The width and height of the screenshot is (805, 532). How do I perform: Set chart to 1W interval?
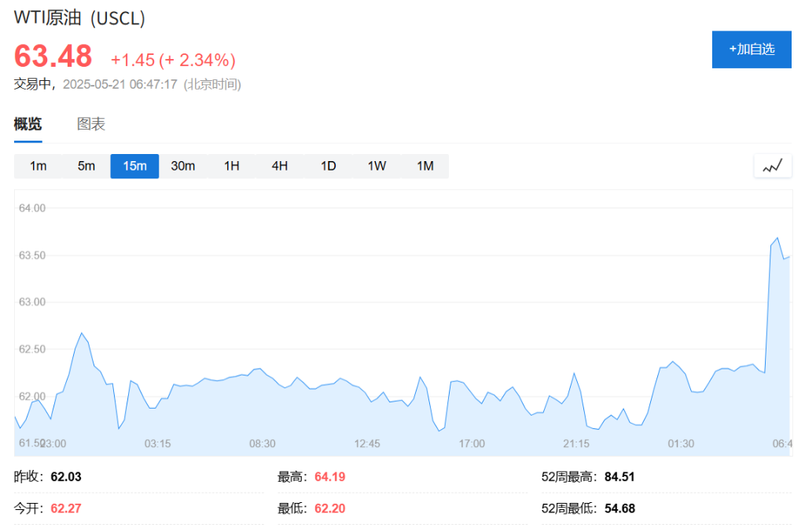click(x=377, y=167)
